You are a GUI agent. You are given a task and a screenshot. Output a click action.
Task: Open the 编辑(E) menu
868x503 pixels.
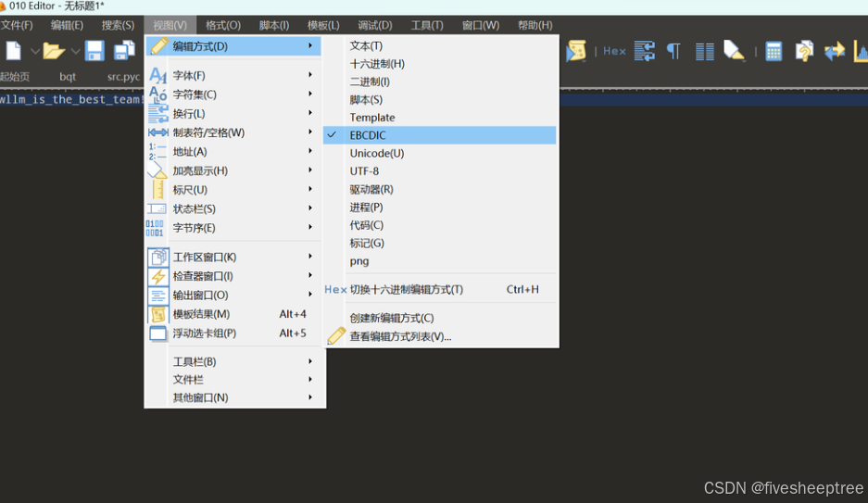click(x=67, y=25)
